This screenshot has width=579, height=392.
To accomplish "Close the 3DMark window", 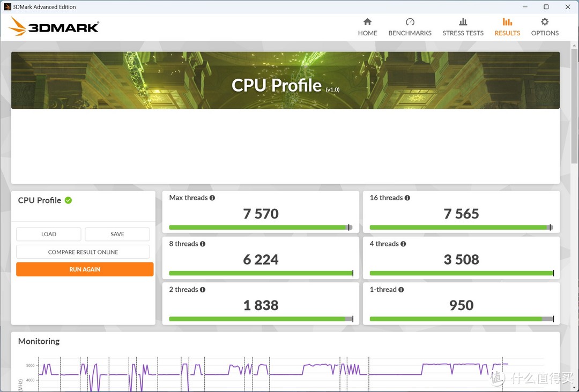I will tap(568, 6).
